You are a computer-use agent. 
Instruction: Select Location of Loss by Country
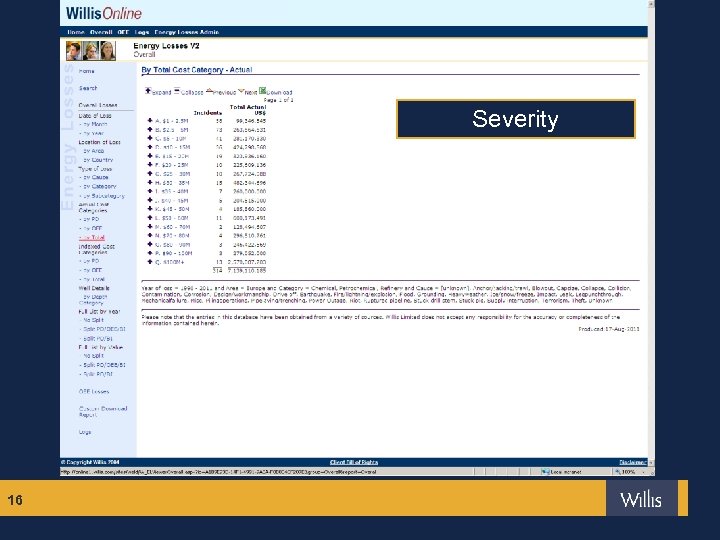click(x=98, y=160)
